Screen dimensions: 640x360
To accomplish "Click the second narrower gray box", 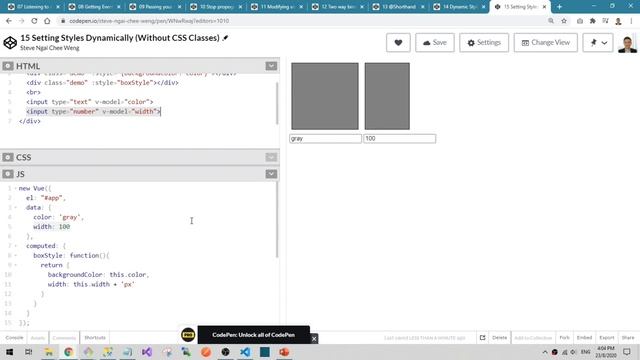I will coord(387,96).
